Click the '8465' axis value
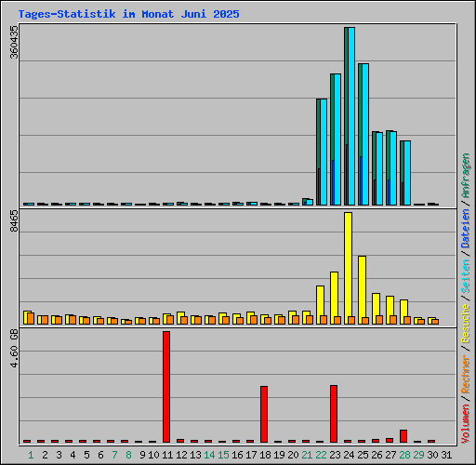Image resolution: width=476 pixels, height=465 pixels. 15,220
